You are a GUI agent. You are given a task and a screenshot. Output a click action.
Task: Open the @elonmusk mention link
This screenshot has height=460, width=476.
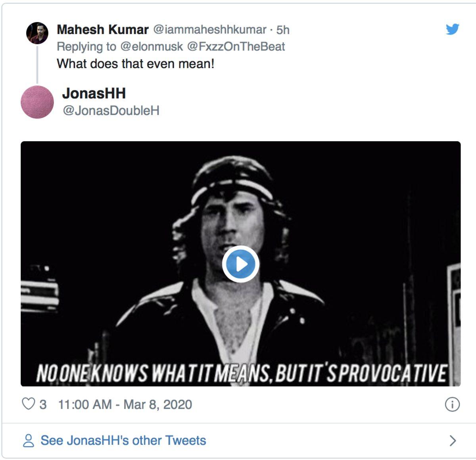(152, 47)
